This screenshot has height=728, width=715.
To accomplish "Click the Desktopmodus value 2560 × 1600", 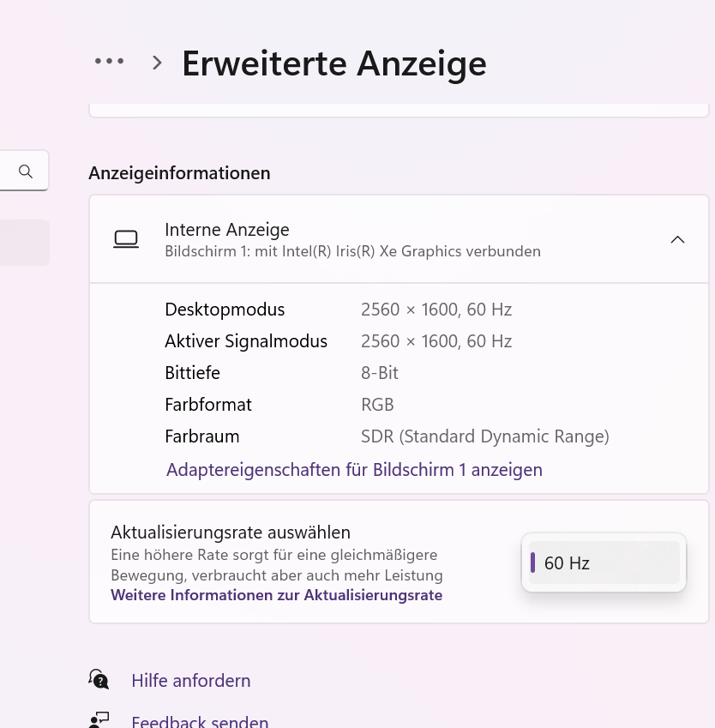I will coord(436,309).
